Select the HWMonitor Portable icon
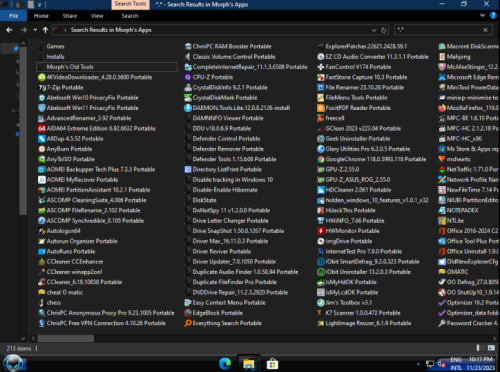 tap(321, 231)
